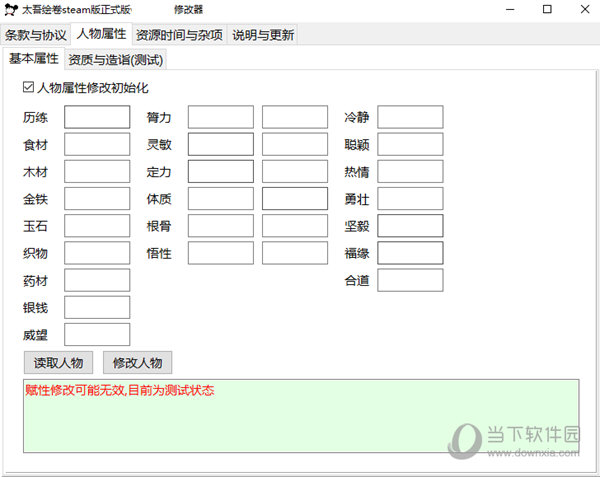Focus the 织物 input field
The width and height of the screenshot is (600, 477).
97,253
